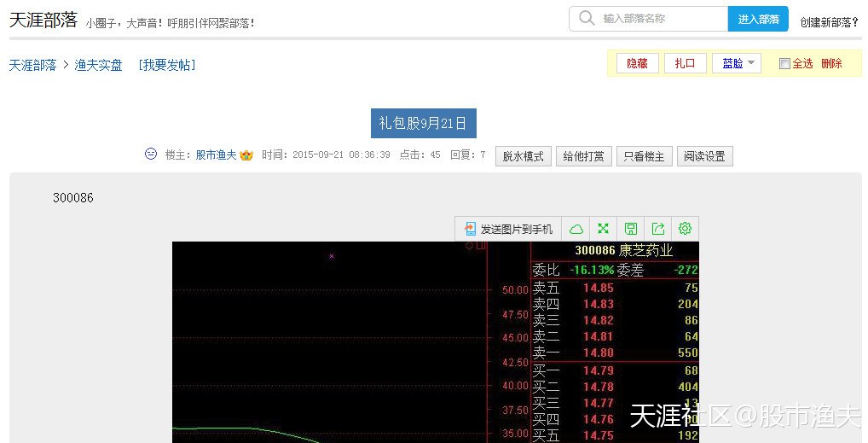Click the 委比 -16.13% value
The height and width of the screenshot is (443, 868).
tap(592, 270)
